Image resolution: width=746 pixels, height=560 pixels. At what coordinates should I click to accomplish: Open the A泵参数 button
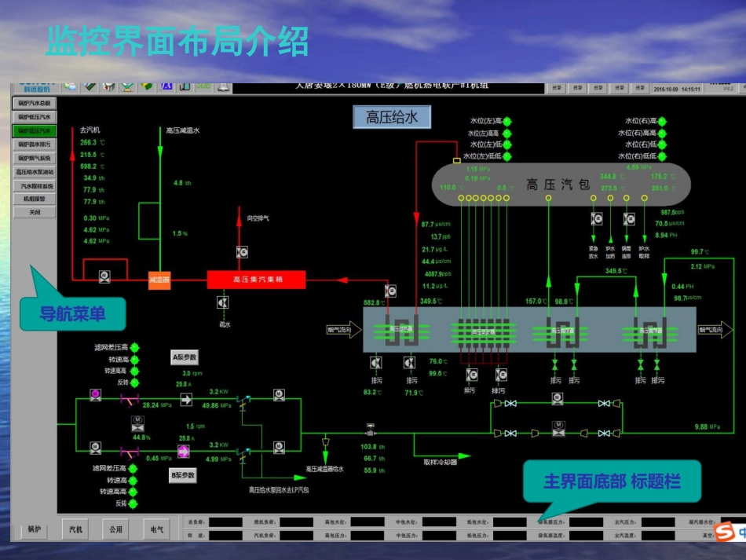pyautogui.click(x=185, y=357)
